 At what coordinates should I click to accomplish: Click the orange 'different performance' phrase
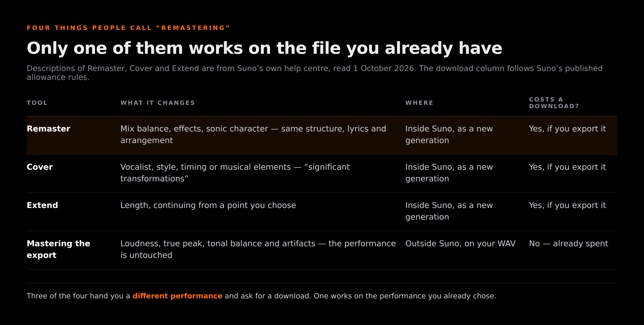tap(177, 296)
